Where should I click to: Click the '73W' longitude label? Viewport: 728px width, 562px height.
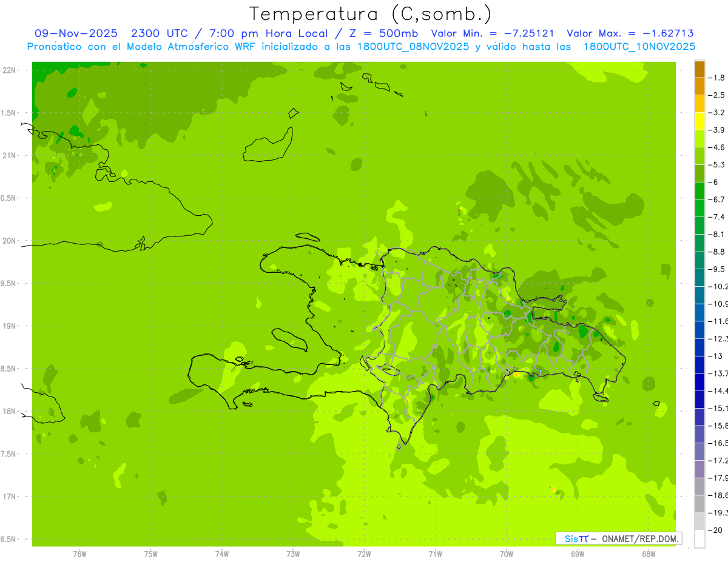pos(293,554)
